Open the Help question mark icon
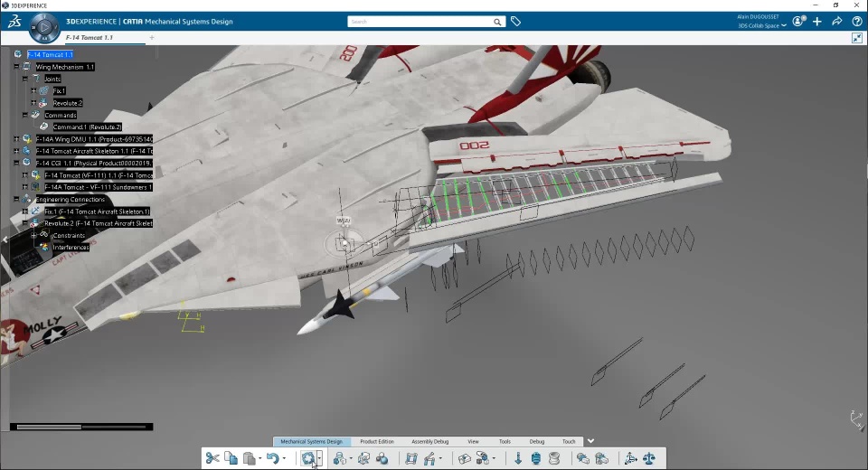Image resolution: width=868 pixels, height=470 pixels. [857, 21]
